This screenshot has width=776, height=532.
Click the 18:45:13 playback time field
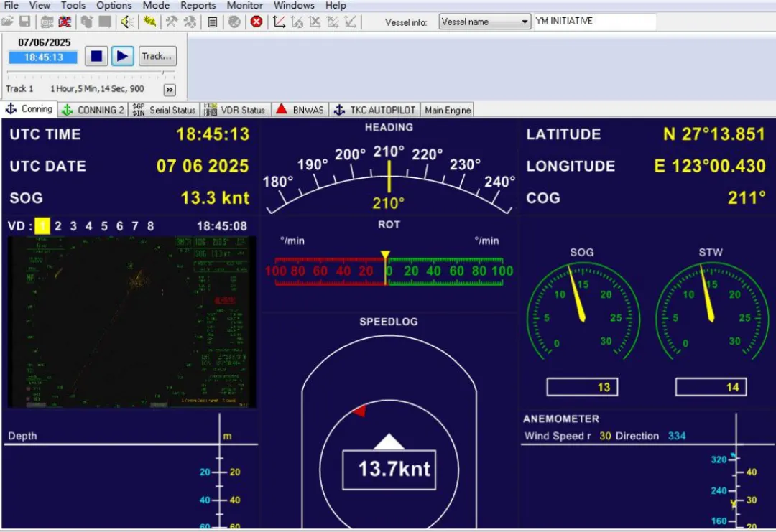coord(44,57)
